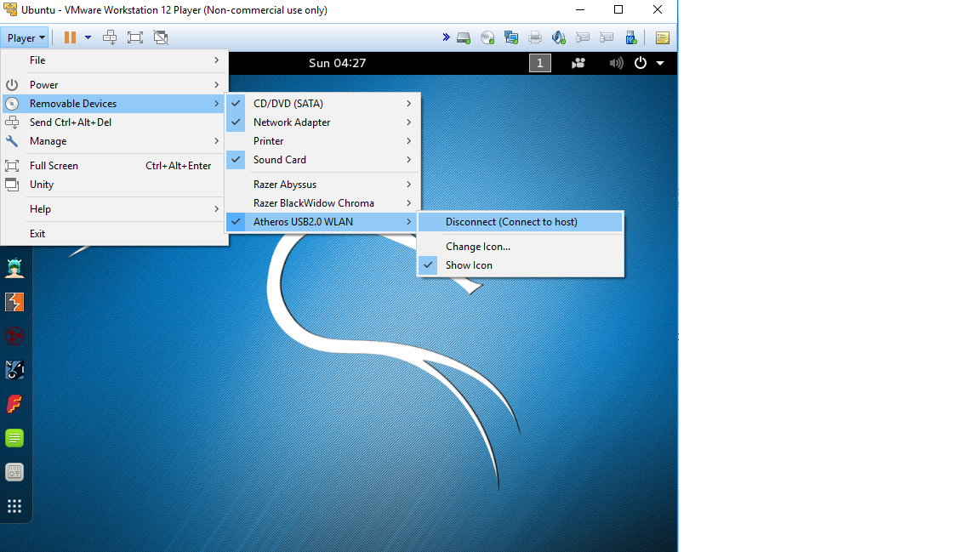Image resolution: width=980 pixels, height=552 pixels.
Task: Expand the Manage submenu
Action: pyautogui.click(x=114, y=141)
